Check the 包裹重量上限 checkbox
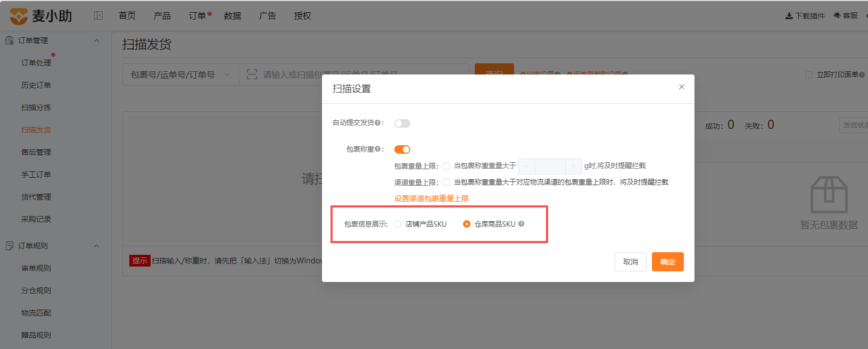 (446, 166)
